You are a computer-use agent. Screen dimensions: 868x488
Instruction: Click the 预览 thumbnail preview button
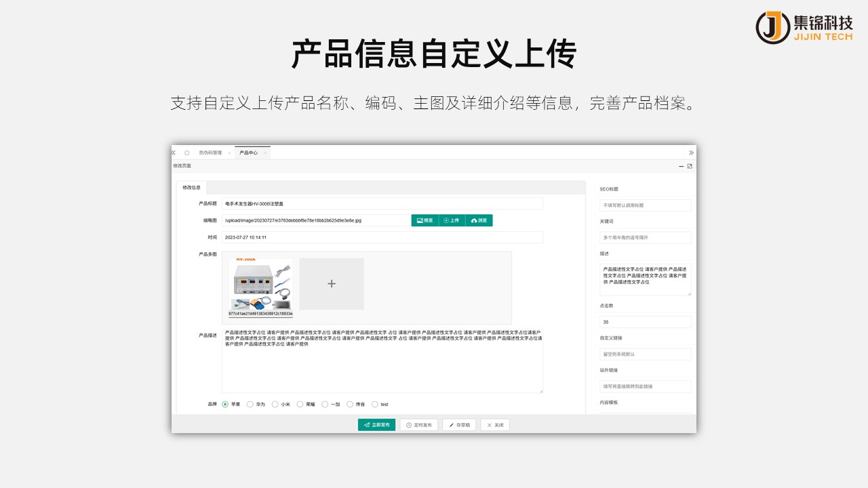click(425, 220)
